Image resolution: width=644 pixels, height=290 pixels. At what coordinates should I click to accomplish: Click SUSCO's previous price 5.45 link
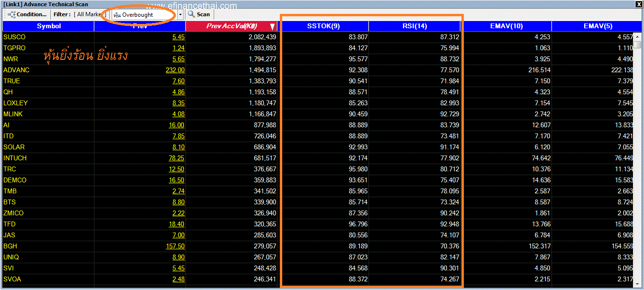179,37
